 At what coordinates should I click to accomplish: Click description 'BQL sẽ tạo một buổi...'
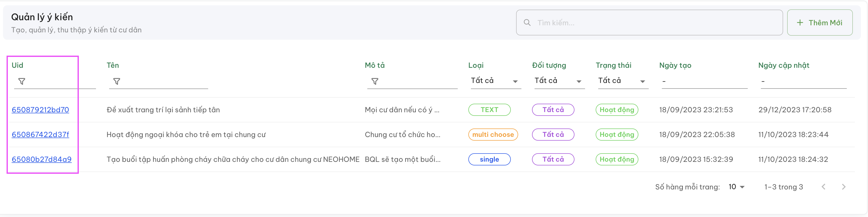point(403,159)
